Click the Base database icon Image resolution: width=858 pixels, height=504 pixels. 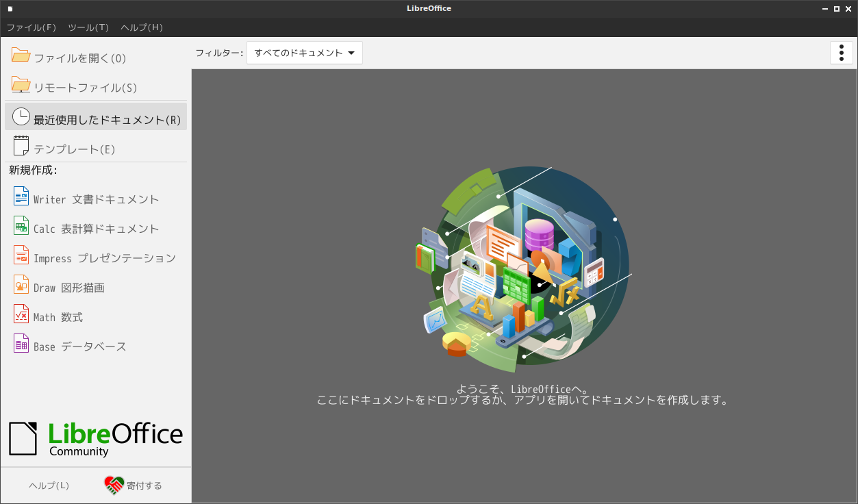[21, 344]
